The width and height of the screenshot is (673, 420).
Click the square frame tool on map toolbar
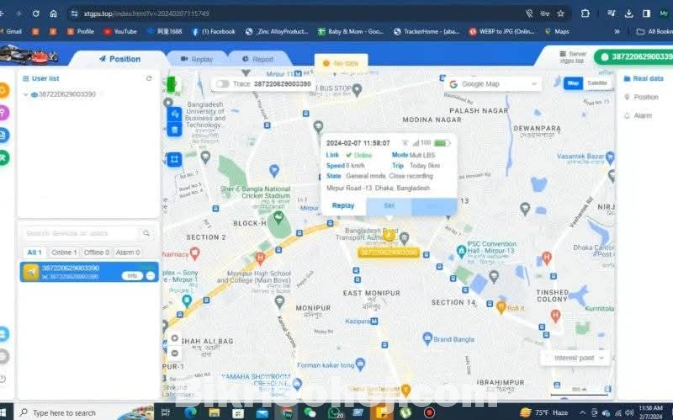(174, 159)
